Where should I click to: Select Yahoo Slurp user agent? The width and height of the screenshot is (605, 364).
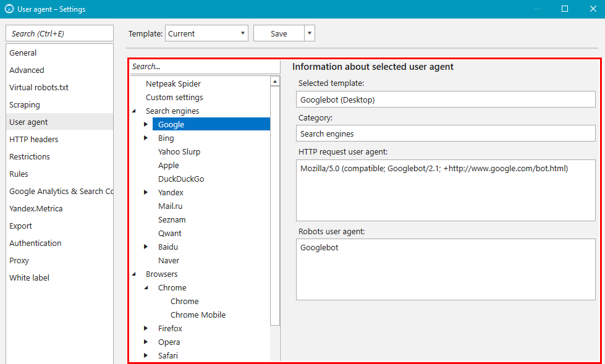[179, 151]
